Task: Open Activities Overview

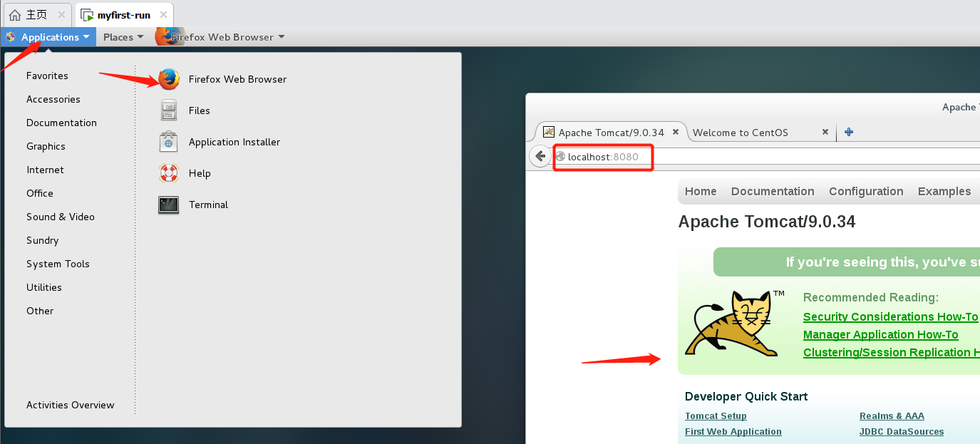Action: (x=71, y=405)
